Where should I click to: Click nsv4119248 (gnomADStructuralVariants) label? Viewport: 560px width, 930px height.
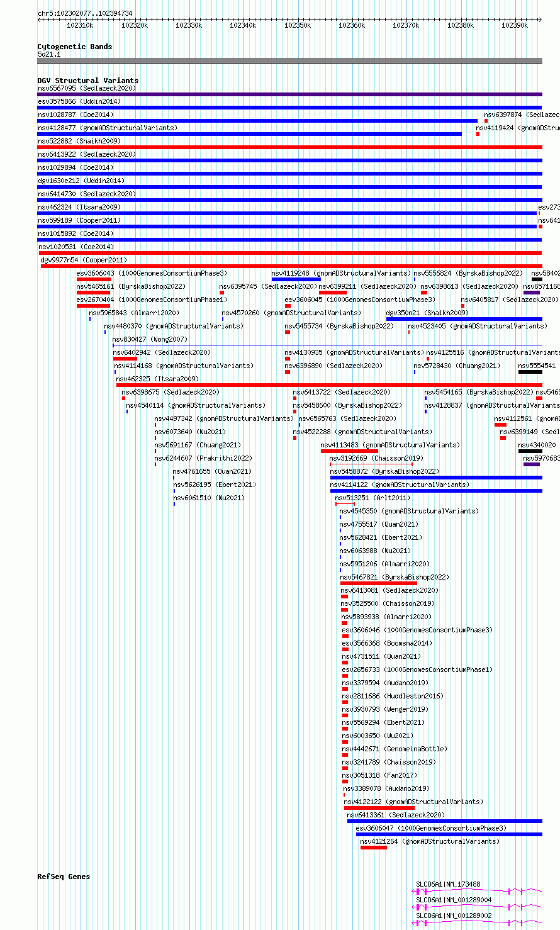click(341, 273)
